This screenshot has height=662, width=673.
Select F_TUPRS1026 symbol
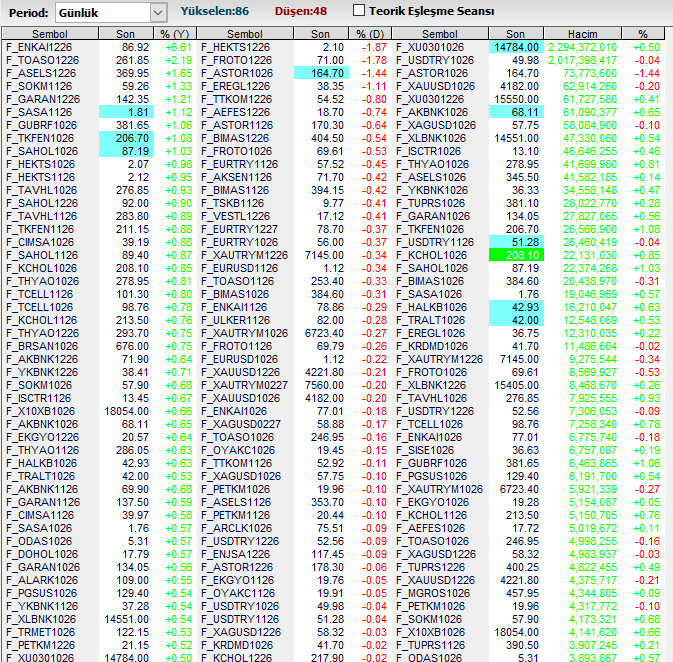(x=430, y=203)
